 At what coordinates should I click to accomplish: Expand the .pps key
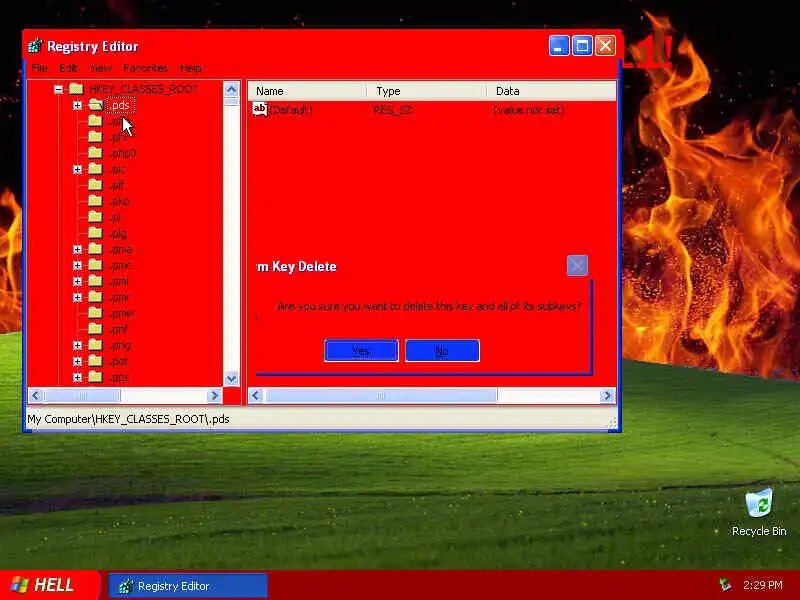pyautogui.click(x=77, y=378)
